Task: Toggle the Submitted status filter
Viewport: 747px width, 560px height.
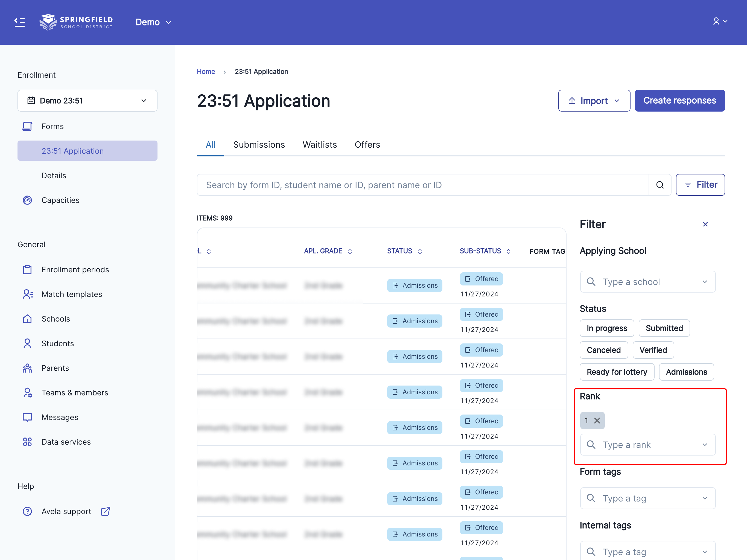Action: point(664,328)
